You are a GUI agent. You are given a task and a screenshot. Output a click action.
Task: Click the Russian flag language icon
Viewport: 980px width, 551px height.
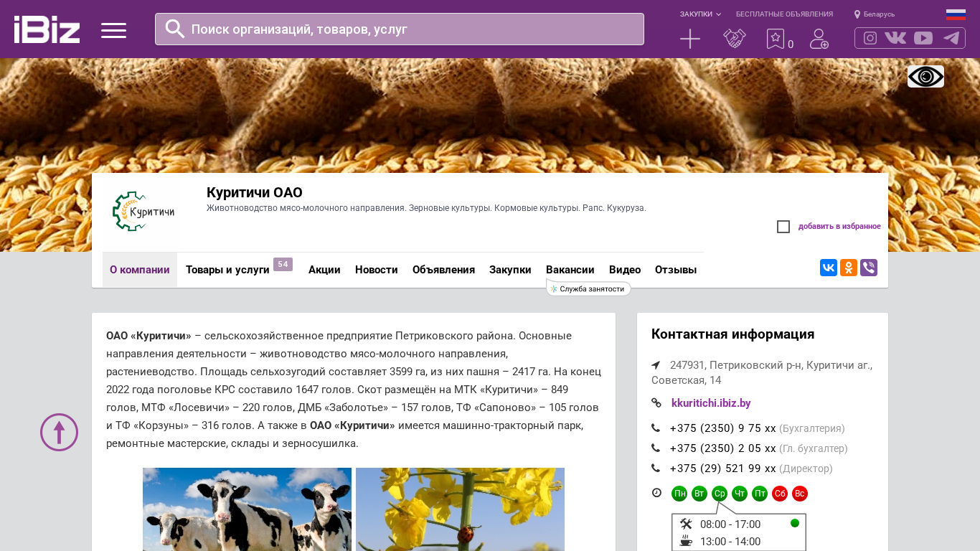(x=956, y=14)
